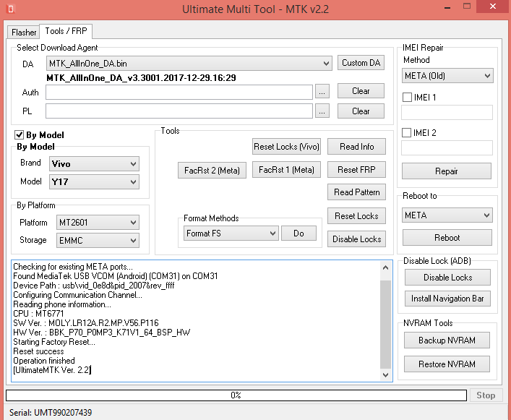The width and height of the screenshot is (511, 420).
Task: Switch to the Flasher tab
Action: pos(24,33)
